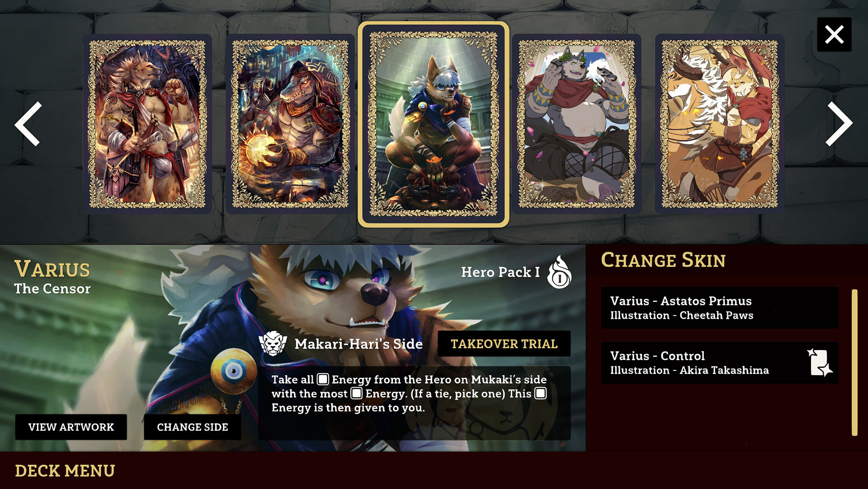Click the skin list scrollbar
This screenshot has width=868, height=489.
[x=854, y=362]
